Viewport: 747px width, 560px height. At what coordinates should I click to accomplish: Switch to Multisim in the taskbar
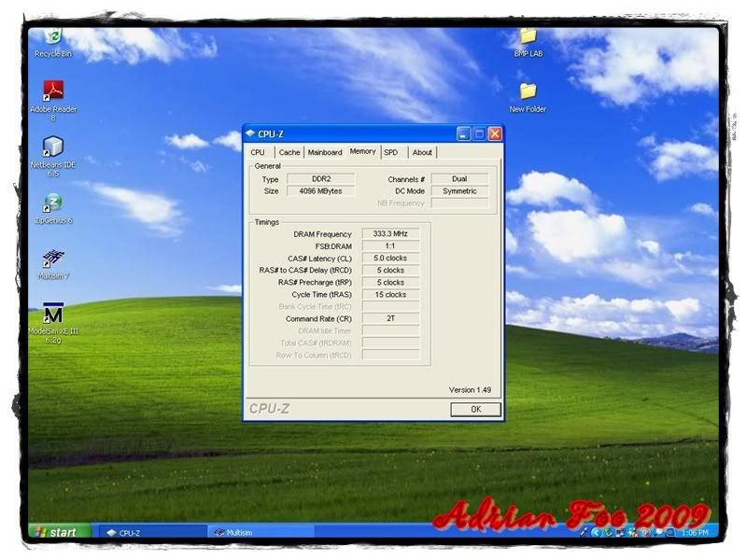(x=261, y=532)
